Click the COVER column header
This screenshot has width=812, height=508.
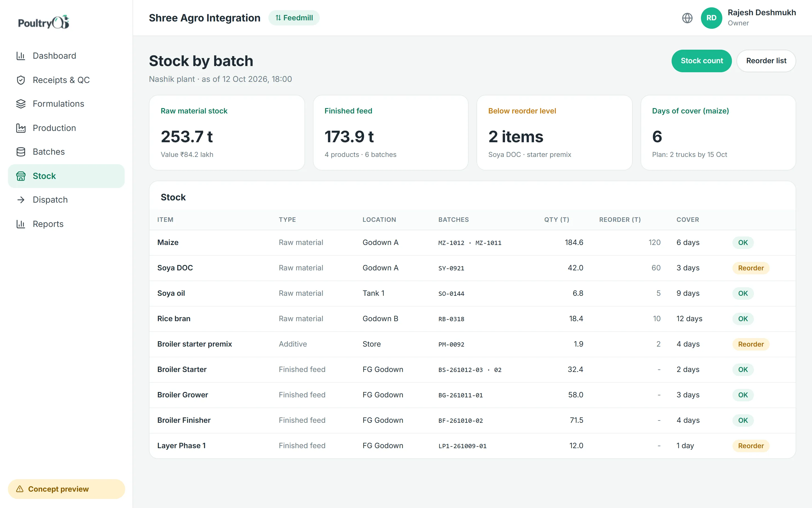(x=687, y=220)
